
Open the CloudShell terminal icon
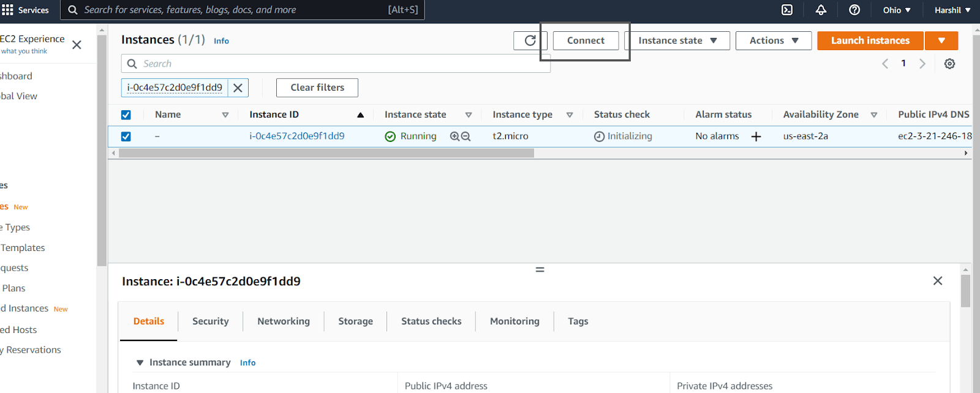(x=787, y=10)
